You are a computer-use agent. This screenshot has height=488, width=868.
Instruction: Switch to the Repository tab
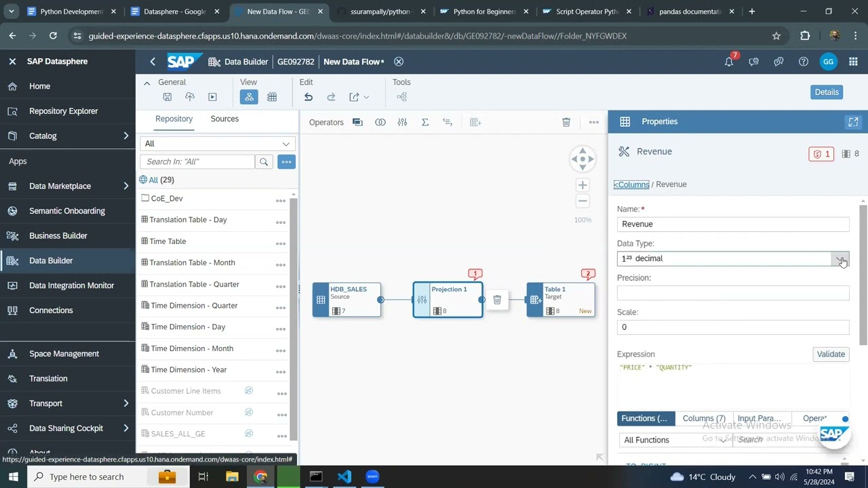(x=174, y=119)
